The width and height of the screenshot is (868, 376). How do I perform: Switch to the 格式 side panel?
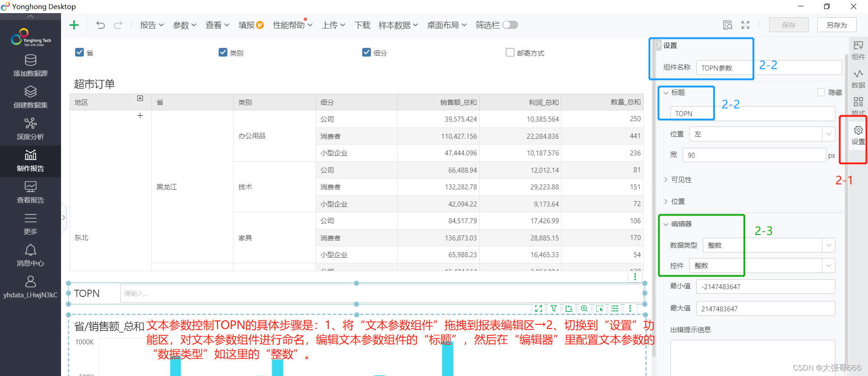[858, 107]
